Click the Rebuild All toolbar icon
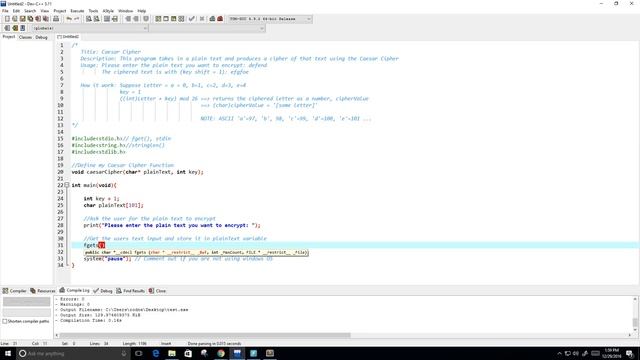640x360 pixels. tap(181, 19)
